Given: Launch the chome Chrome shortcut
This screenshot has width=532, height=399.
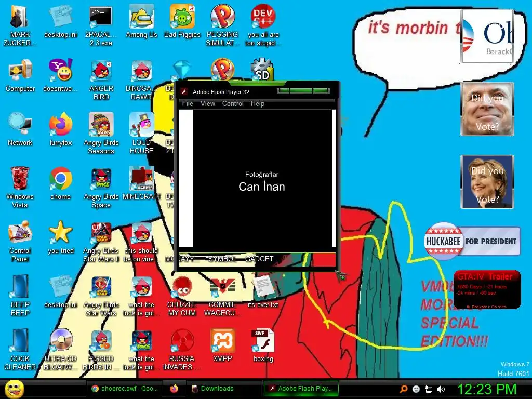Looking at the screenshot, I should click(60, 183).
